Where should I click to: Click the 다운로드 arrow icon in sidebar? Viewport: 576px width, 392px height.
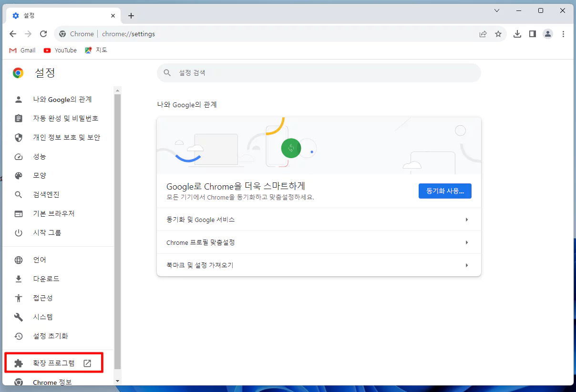(x=19, y=279)
